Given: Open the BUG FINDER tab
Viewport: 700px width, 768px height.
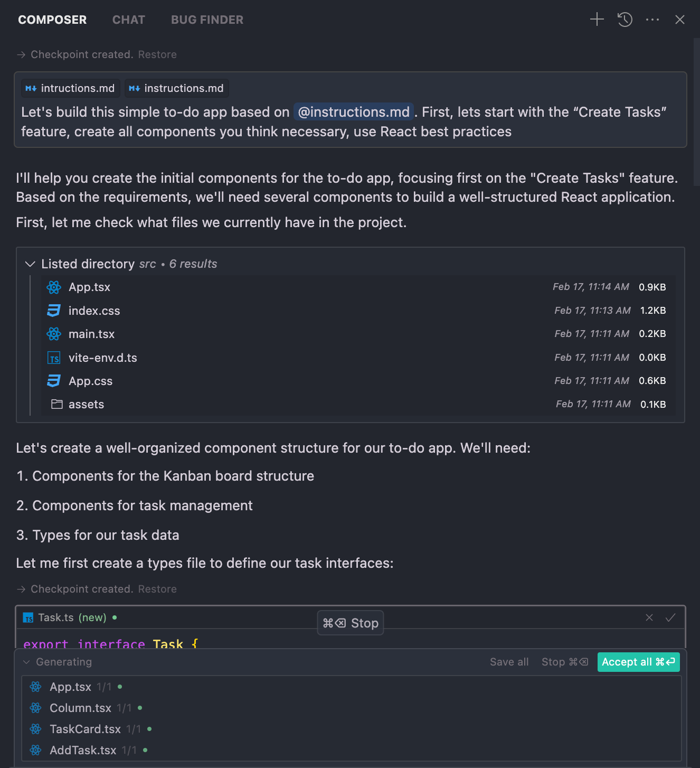Looking at the screenshot, I should point(206,20).
